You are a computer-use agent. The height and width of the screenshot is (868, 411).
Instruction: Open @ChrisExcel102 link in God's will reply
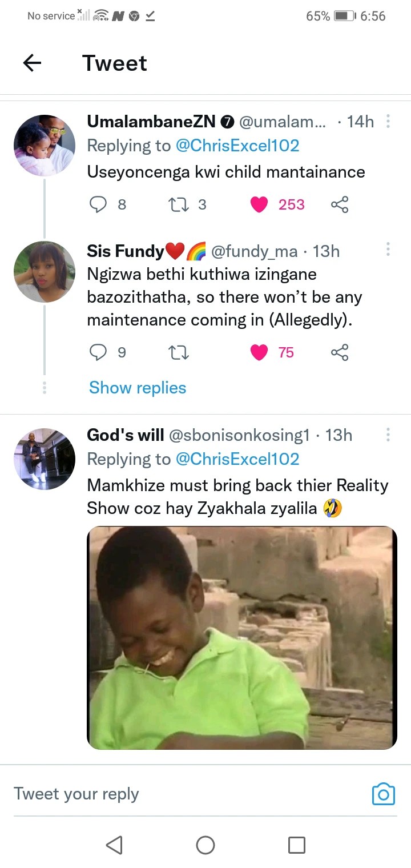pos(237,459)
